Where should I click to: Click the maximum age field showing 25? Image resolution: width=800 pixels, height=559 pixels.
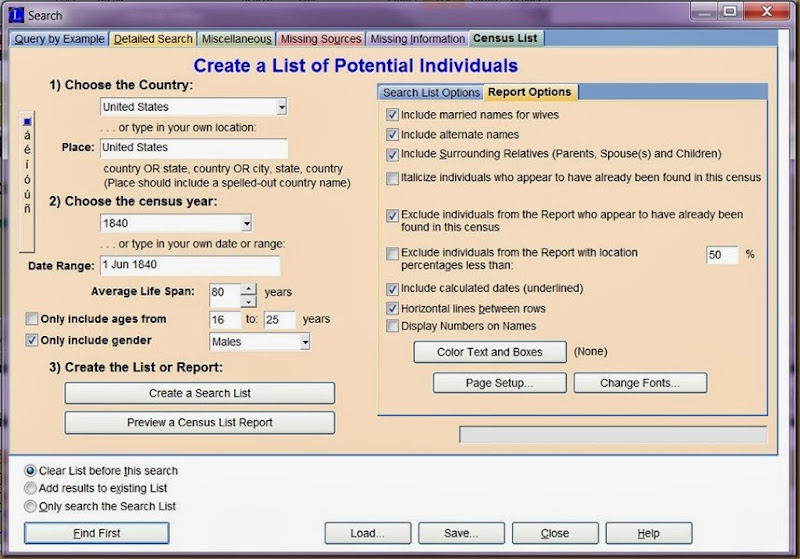point(280,320)
